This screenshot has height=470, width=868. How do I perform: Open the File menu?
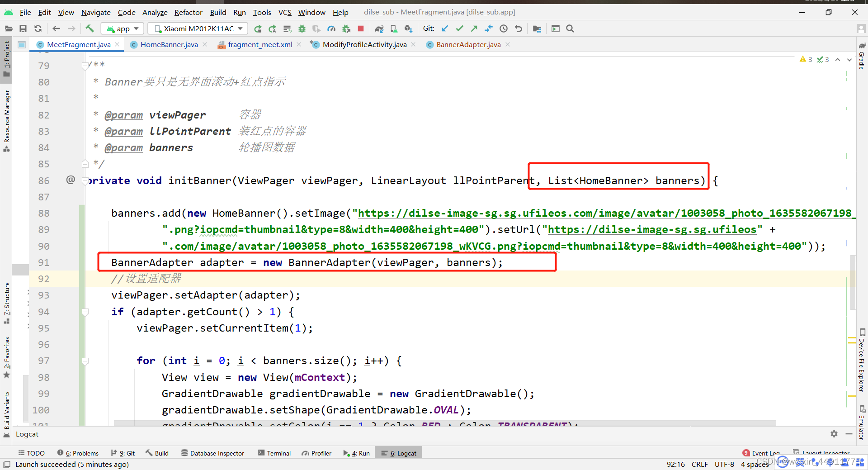[x=25, y=12]
